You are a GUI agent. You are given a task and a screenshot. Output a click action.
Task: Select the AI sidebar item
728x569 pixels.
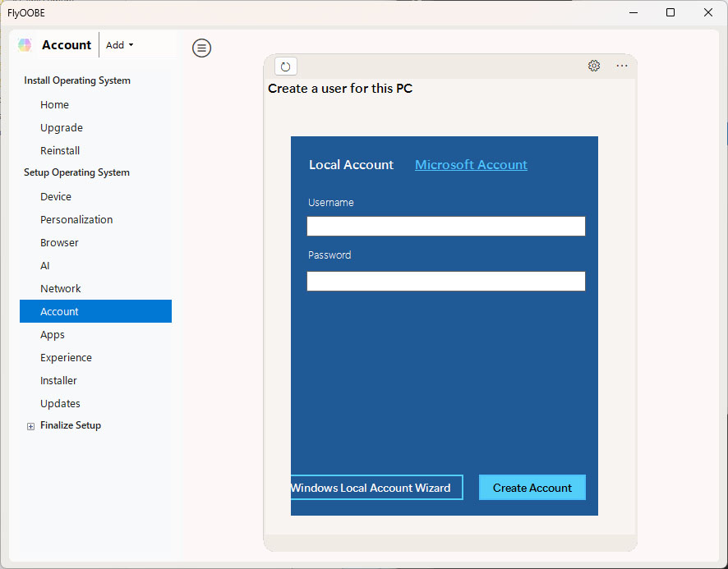tap(45, 266)
